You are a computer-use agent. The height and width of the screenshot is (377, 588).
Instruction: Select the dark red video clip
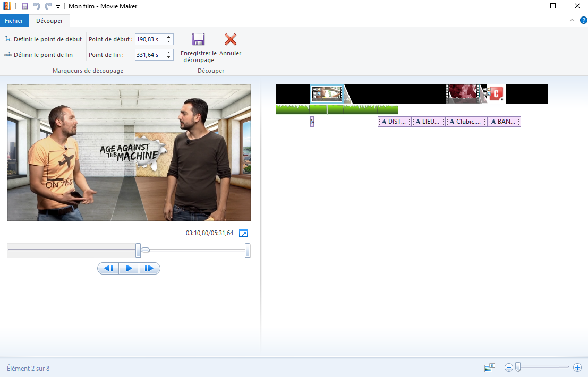463,93
